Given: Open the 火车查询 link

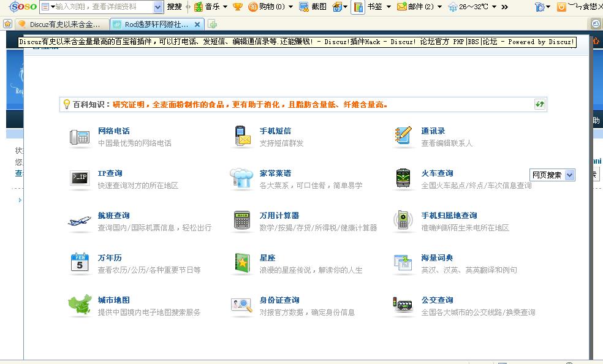Looking at the screenshot, I should click(x=438, y=173).
